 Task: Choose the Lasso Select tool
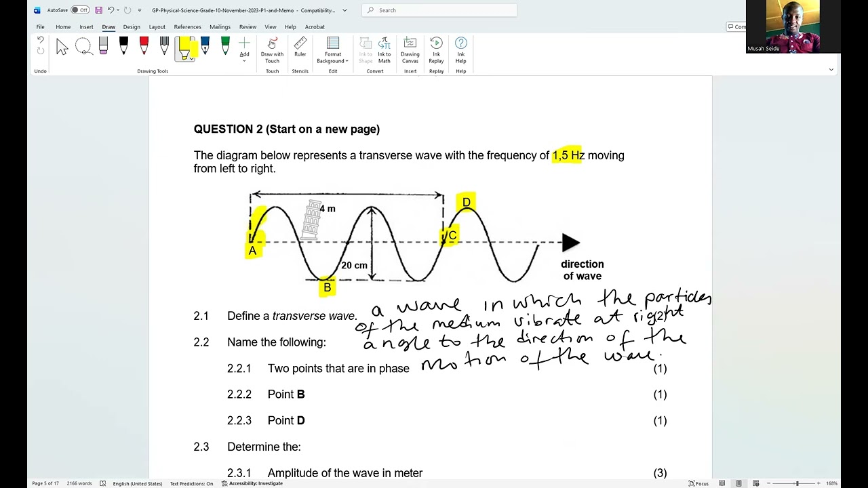coord(83,47)
